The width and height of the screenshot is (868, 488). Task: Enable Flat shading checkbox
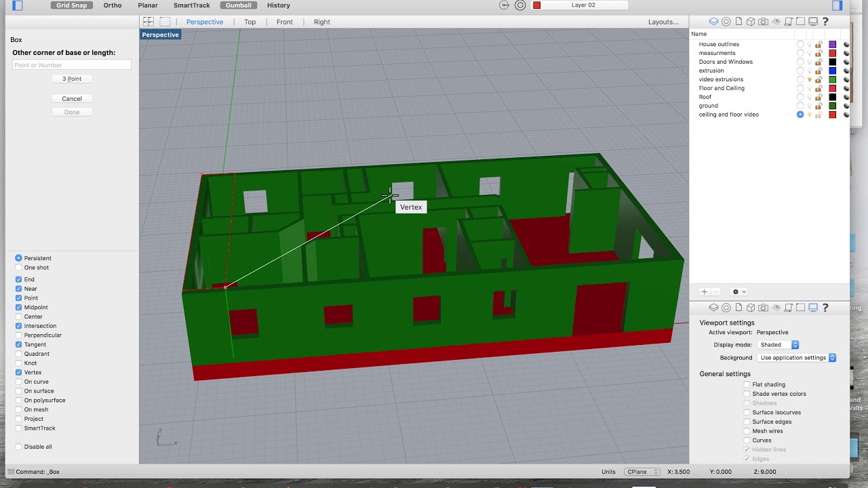747,384
